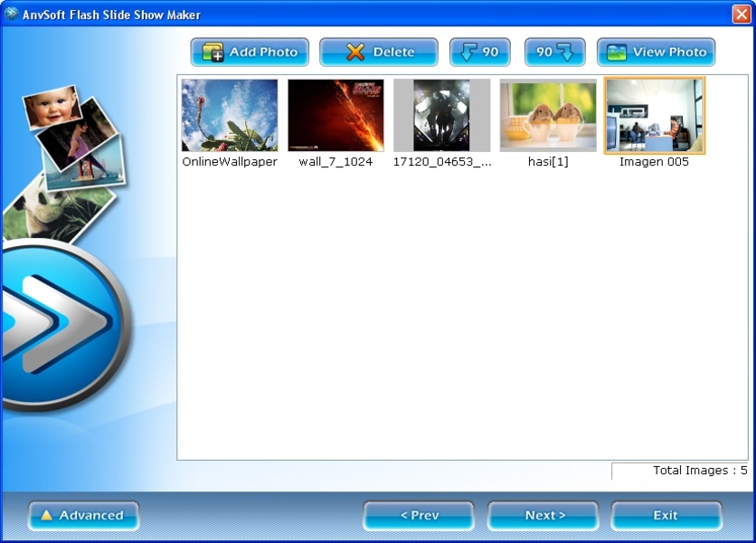
Task: Proceed with the Next button
Action: (x=543, y=516)
